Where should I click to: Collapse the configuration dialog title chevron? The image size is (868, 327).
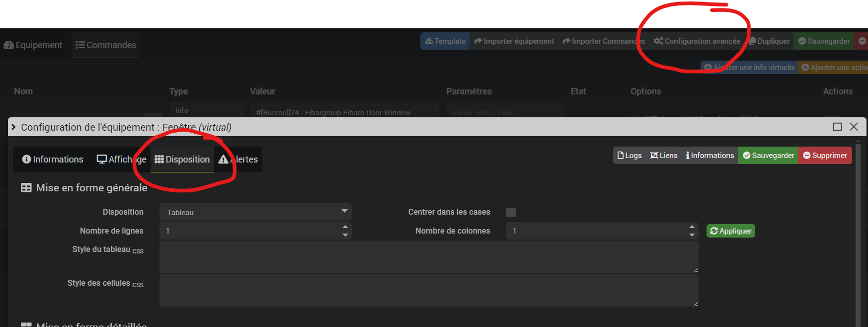pos(14,127)
